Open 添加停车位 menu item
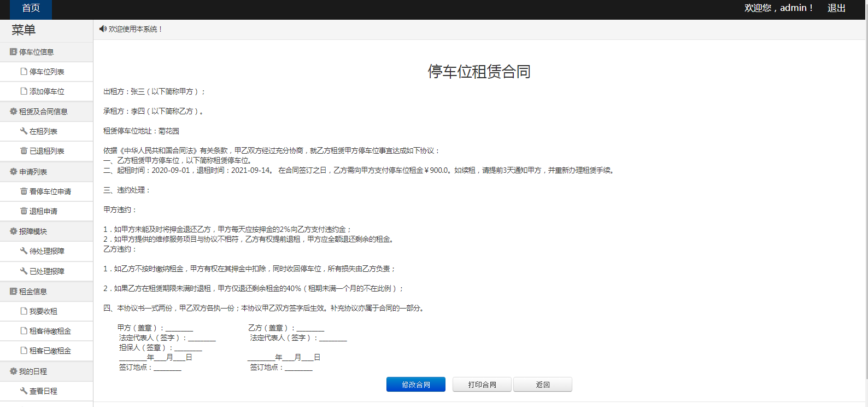868x407 pixels. [x=46, y=91]
